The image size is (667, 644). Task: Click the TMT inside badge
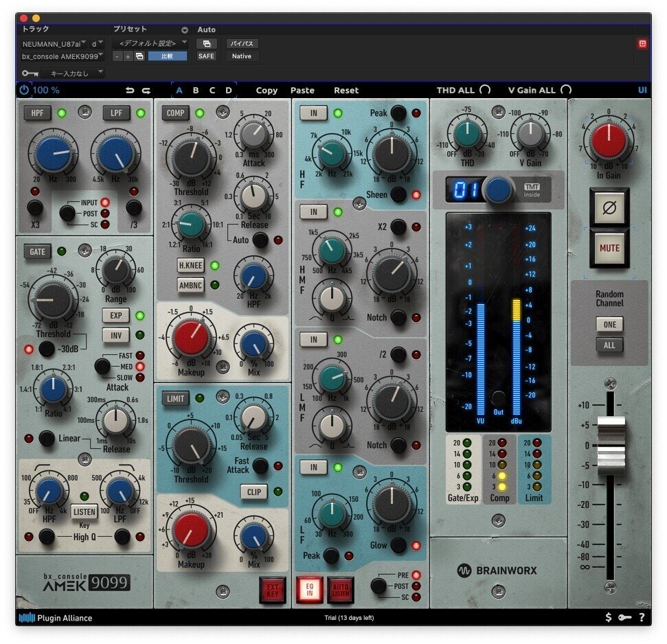click(532, 190)
